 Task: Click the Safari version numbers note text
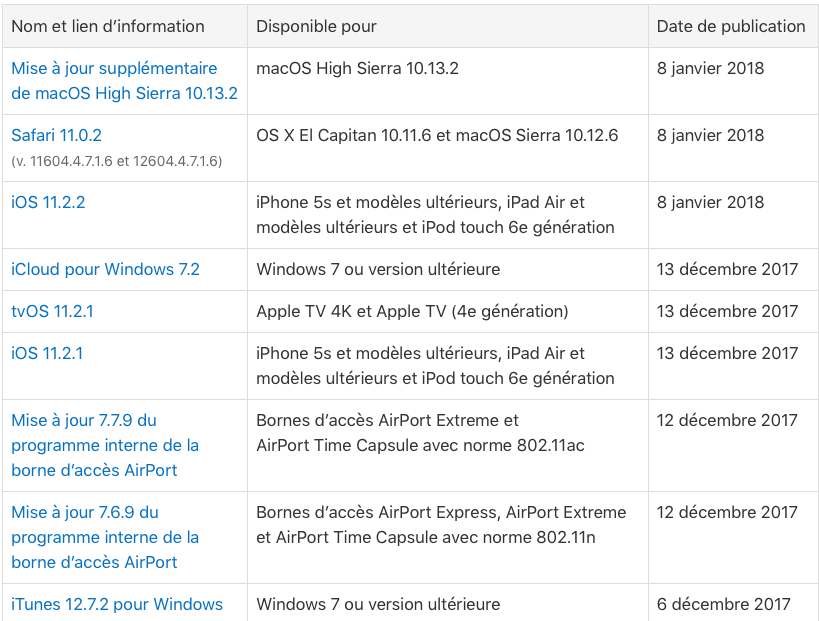(x=116, y=161)
